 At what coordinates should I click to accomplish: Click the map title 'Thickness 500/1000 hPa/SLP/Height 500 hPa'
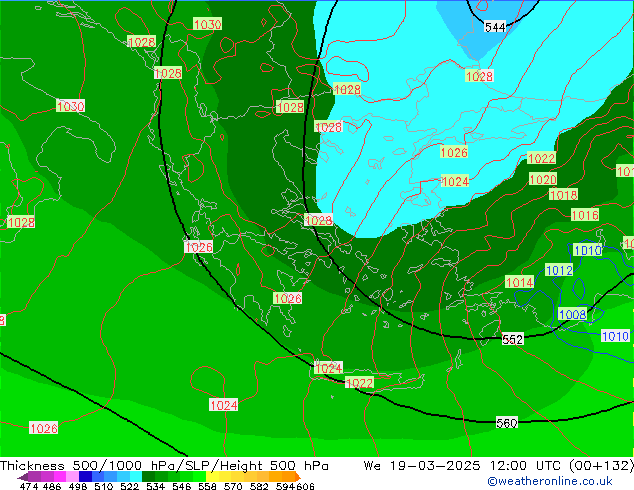click(164, 465)
